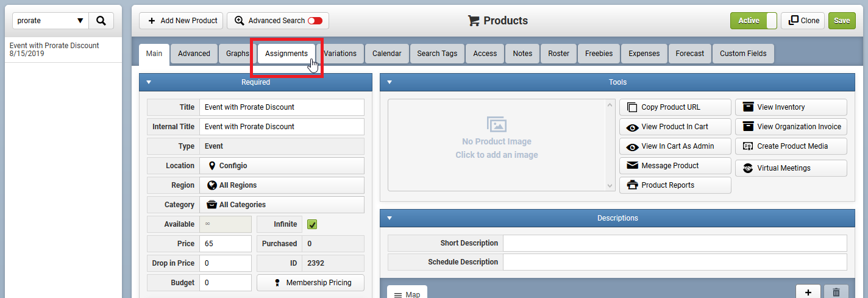868x298 pixels.
Task: Switch to the Advanced tab
Action: (194, 54)
